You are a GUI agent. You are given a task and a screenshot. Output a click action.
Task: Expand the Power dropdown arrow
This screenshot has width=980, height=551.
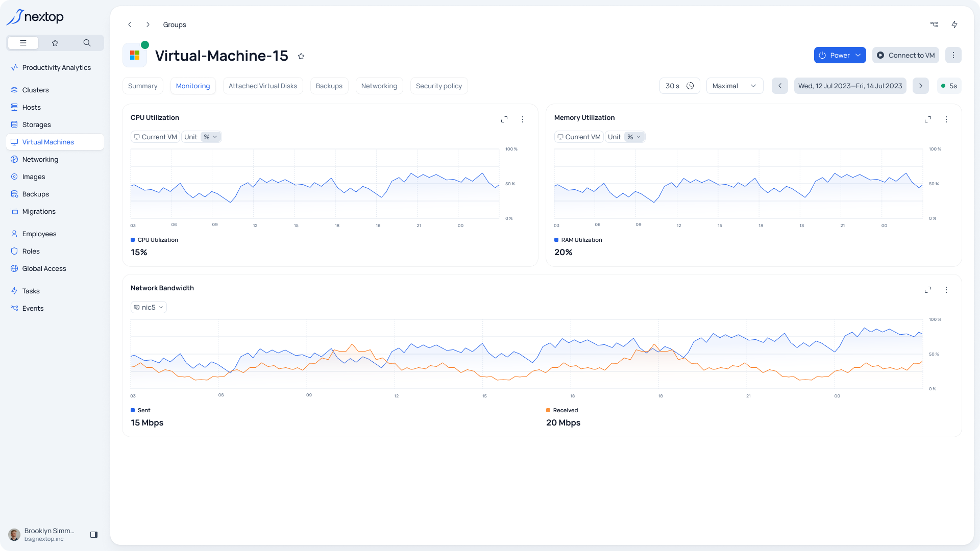coord(858,55)
